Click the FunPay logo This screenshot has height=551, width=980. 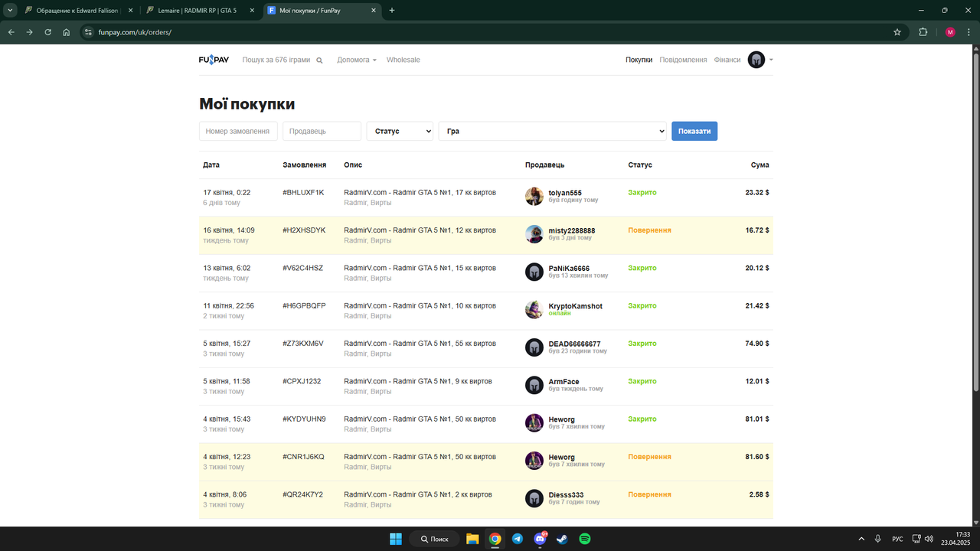[x=214, y=60]
